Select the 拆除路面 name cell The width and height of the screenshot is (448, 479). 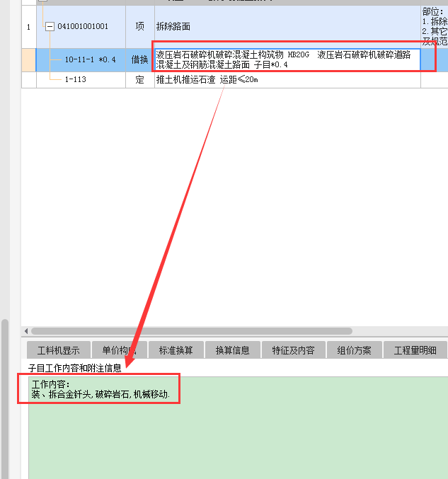(x=287, y=27)
